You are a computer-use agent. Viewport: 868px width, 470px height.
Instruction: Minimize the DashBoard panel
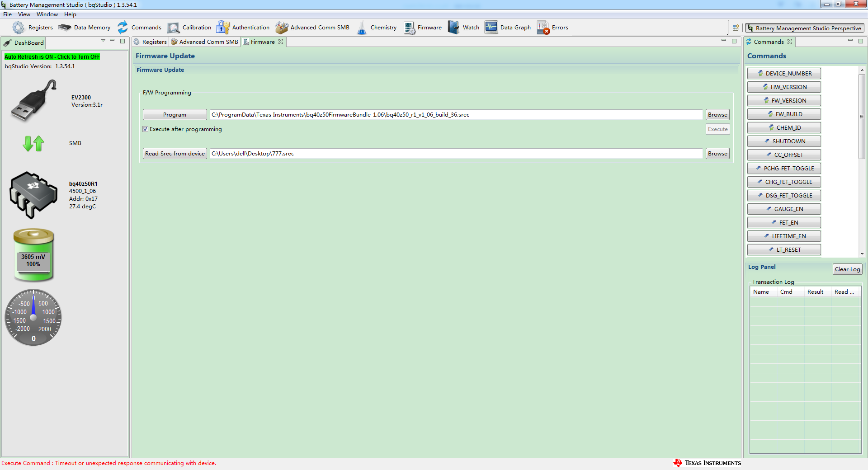[x=112, y=41]
